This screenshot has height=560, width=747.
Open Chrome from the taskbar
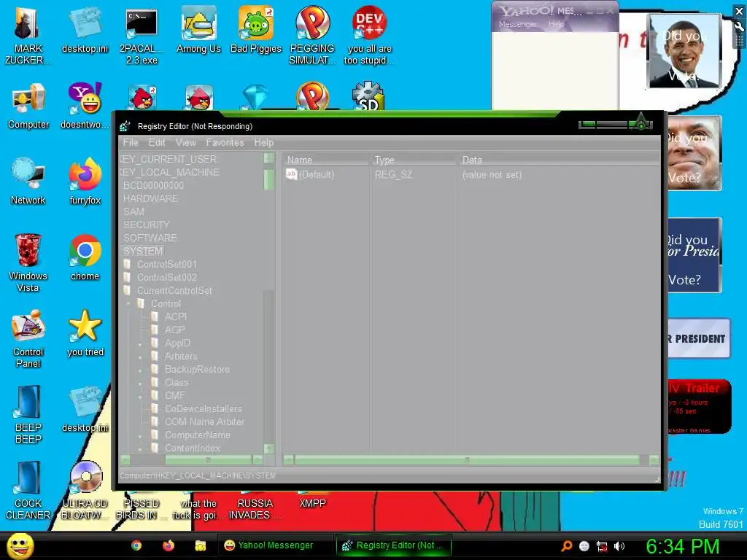point(136,545)
